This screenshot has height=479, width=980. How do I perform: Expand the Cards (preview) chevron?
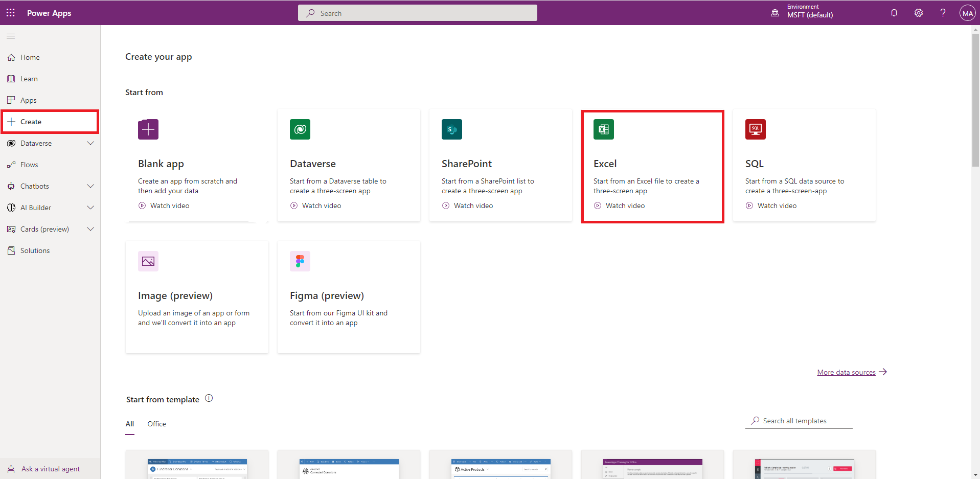click(90, 229)
